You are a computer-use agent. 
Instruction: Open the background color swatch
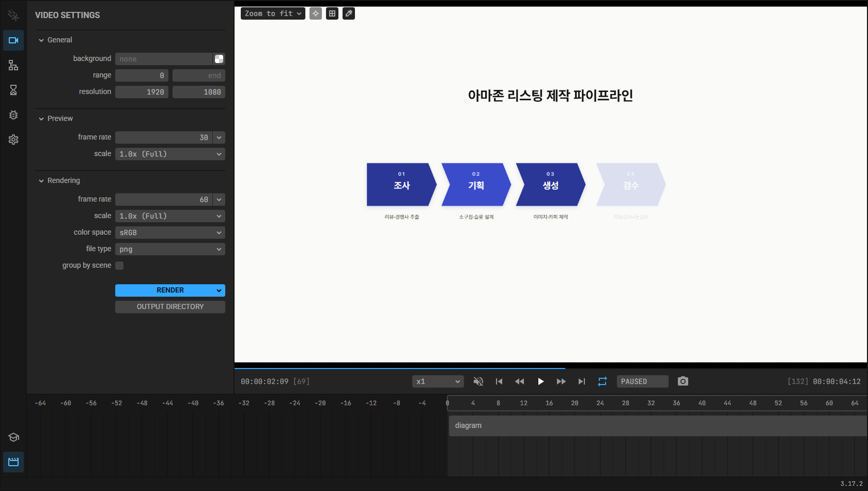coord(219,59)
